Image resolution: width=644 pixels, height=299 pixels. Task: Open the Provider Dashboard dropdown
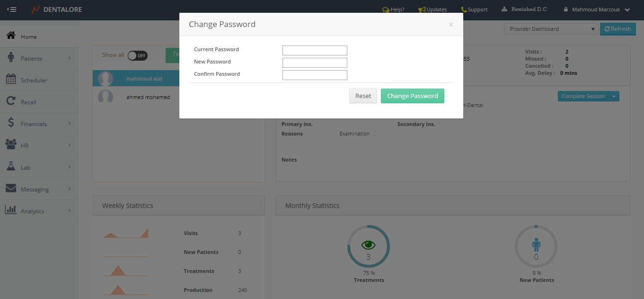pos(551,29)
